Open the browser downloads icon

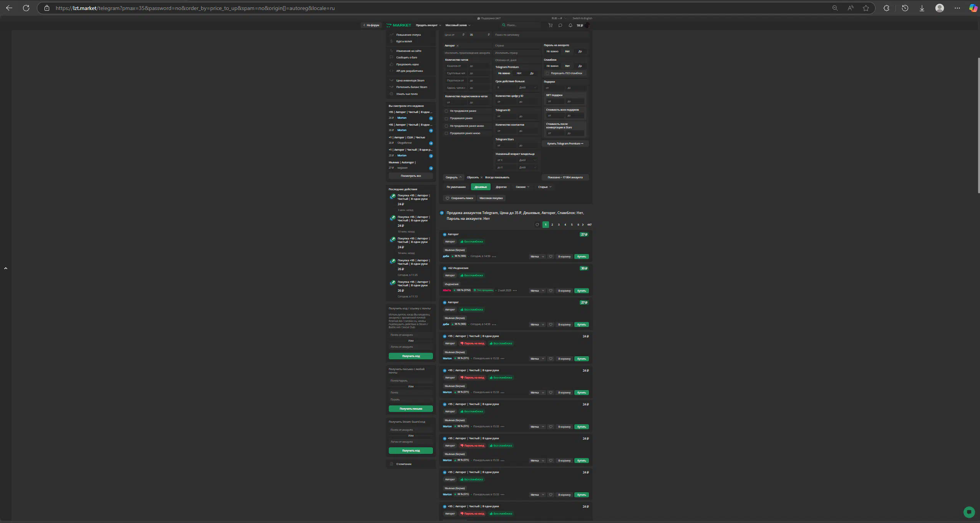tap(922, 8)
